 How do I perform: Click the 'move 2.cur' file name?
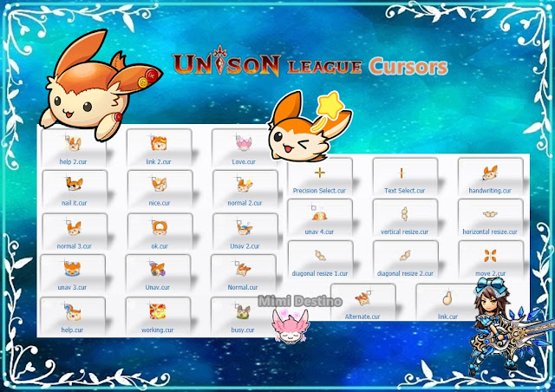pyautogui.click(x=491, y=273)
